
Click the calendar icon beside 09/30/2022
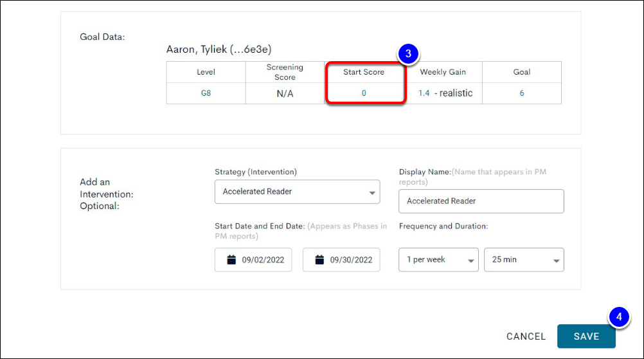point(319,259)
